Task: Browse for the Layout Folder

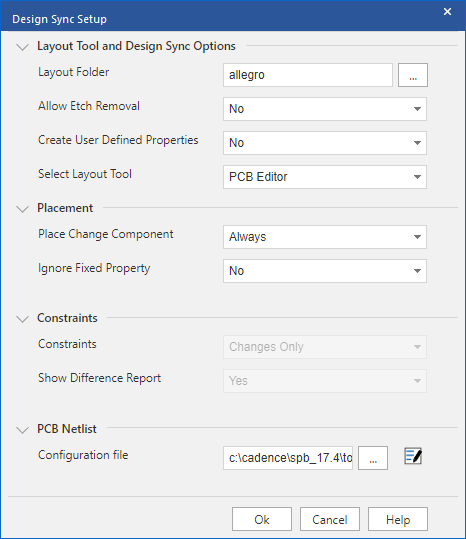Action: 413,75
